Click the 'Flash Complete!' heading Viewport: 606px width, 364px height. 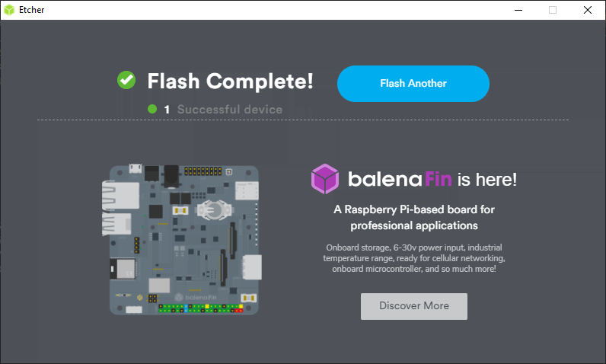tap(231, 81)
